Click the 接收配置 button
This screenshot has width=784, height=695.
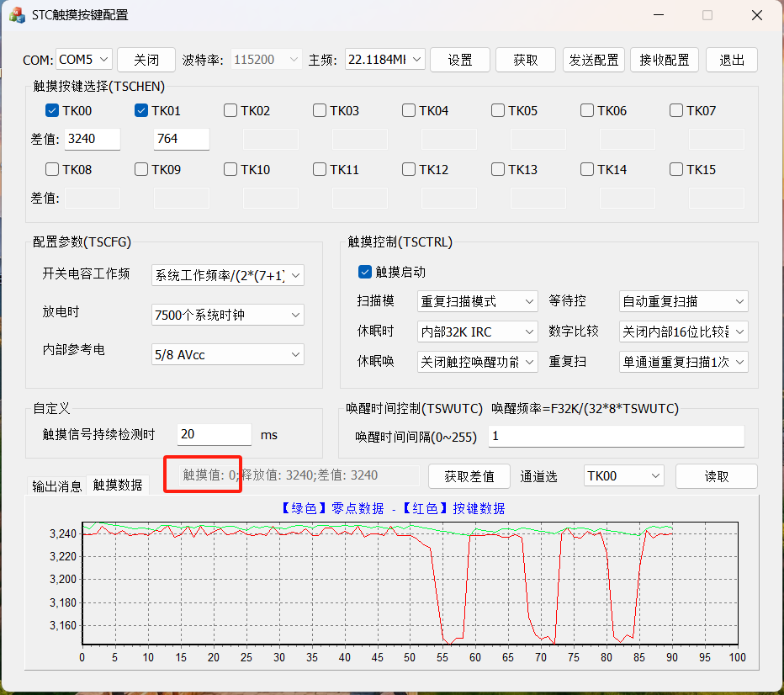(665, 60)
